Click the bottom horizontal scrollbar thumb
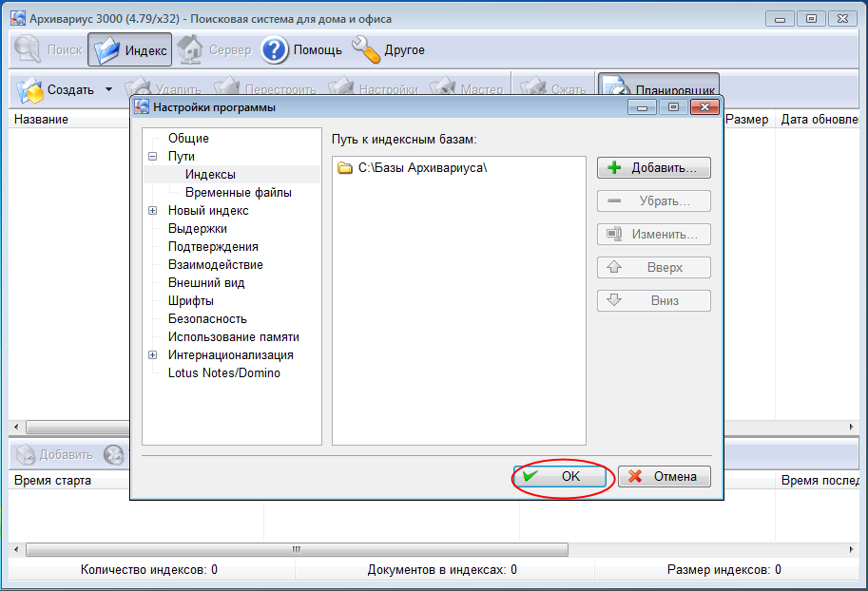 click(x=297, y=549)
